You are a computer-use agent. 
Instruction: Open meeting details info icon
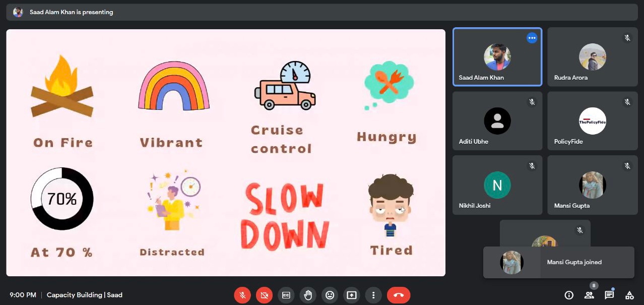pyautogui.click(x=569, y=295)
